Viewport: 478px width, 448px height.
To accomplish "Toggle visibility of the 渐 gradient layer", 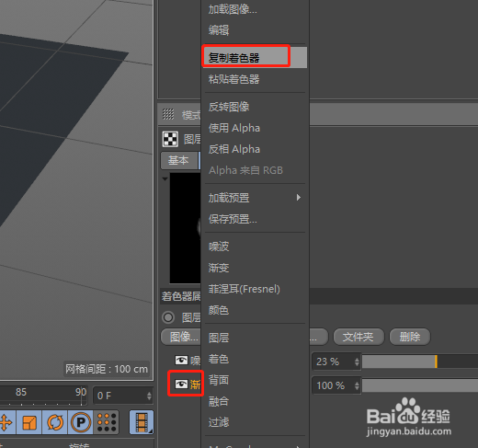I will 181,384.
